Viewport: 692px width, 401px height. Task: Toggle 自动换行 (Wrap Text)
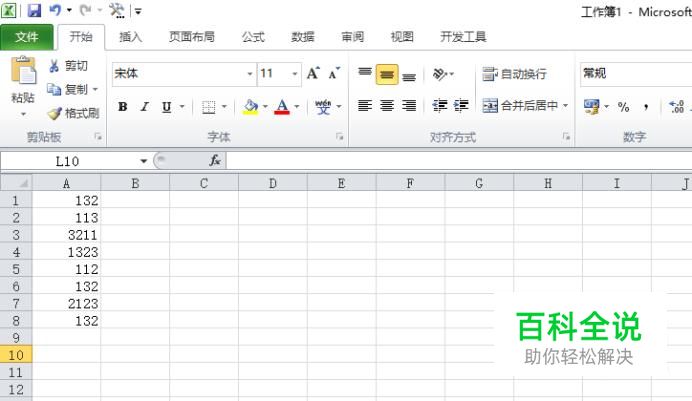click(515, 74)
